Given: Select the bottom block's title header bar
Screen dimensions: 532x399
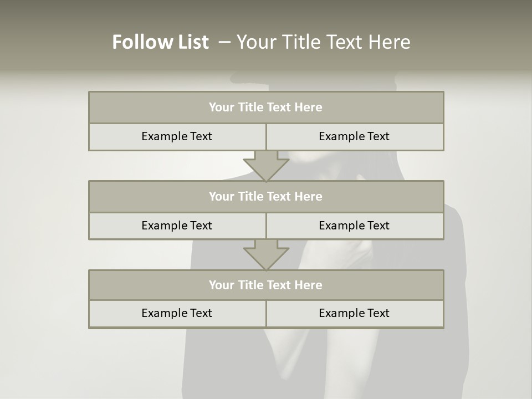Looking at the screenshot, I should (266, 285).
